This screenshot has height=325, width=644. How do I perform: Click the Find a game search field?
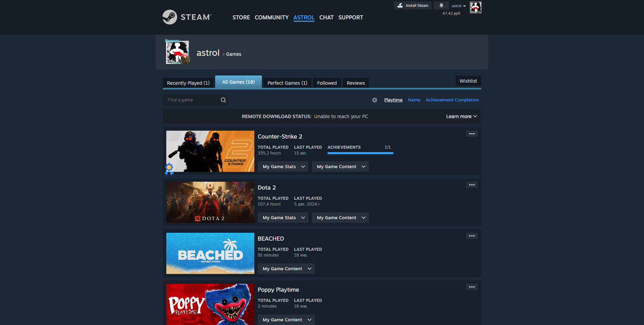(195, 100)
